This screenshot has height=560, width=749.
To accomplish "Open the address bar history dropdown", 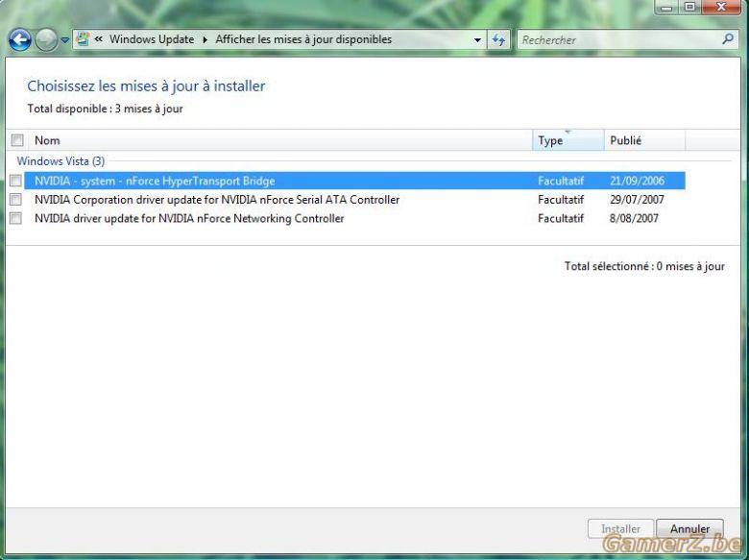I will click(477, 40).
